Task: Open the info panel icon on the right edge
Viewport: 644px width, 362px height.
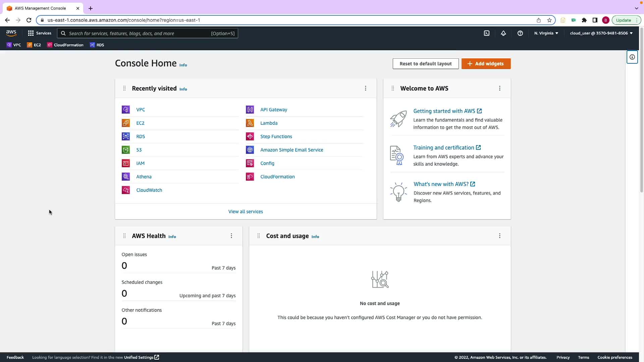Action: (x=632, y=57)
